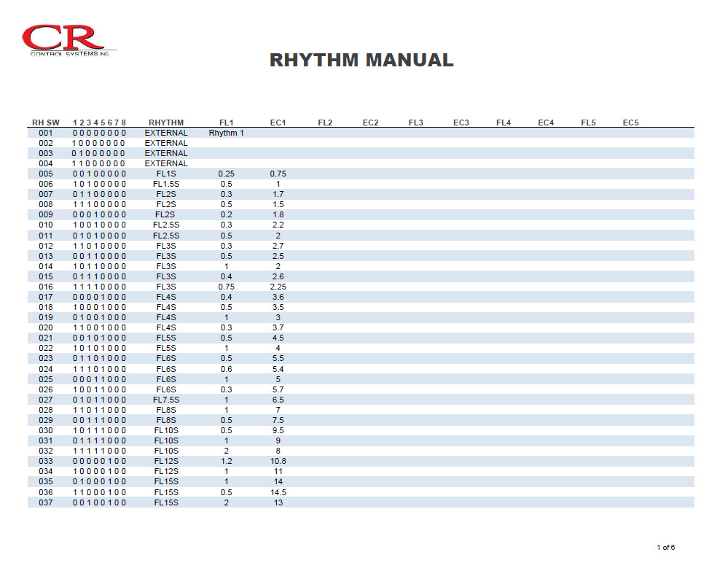Viewport: 728px width, 563px height.
Task: Click the EC5 column header
Action: point(630,122)
